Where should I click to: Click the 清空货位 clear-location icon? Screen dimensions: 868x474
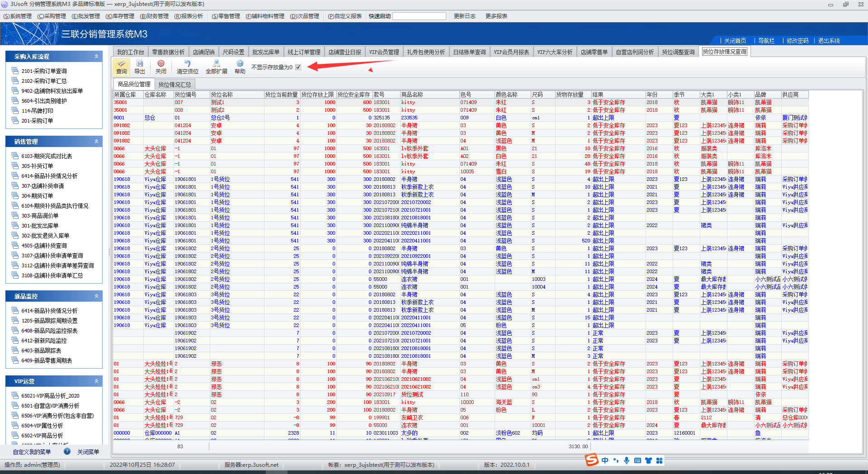187,67
